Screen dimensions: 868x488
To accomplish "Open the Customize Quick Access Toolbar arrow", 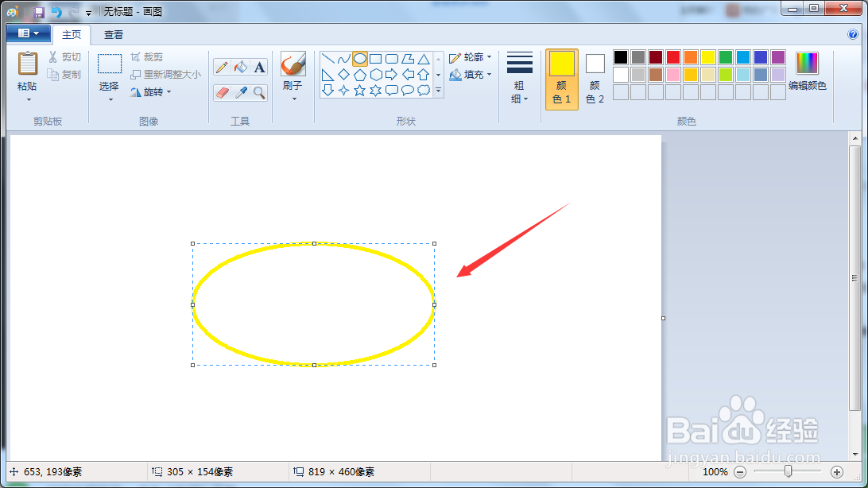I will coord(88,12).
